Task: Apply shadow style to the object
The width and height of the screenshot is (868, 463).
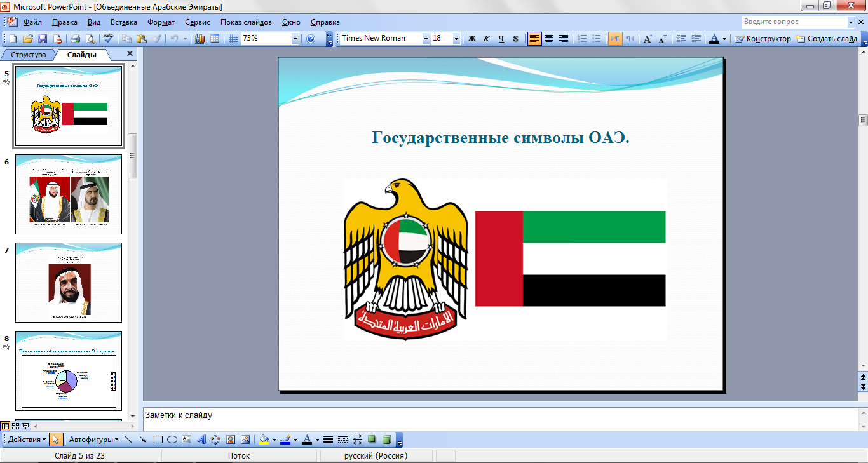Action: click(372, 440)
